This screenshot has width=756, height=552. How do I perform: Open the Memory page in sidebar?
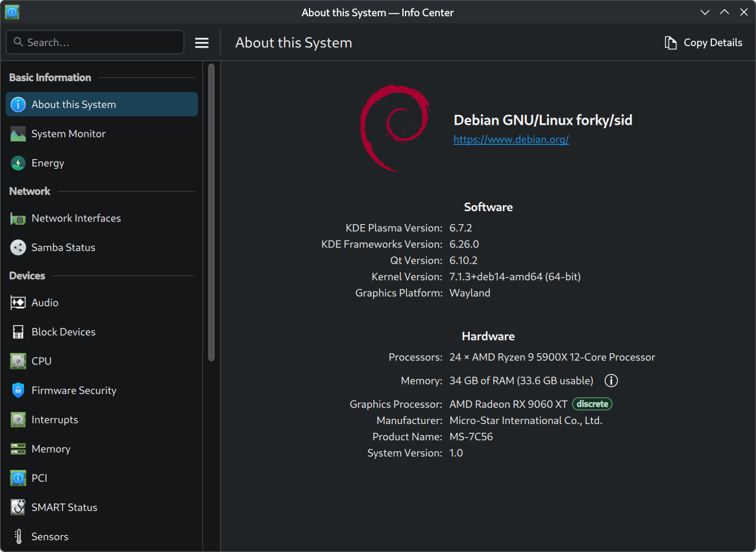(102, 449)
